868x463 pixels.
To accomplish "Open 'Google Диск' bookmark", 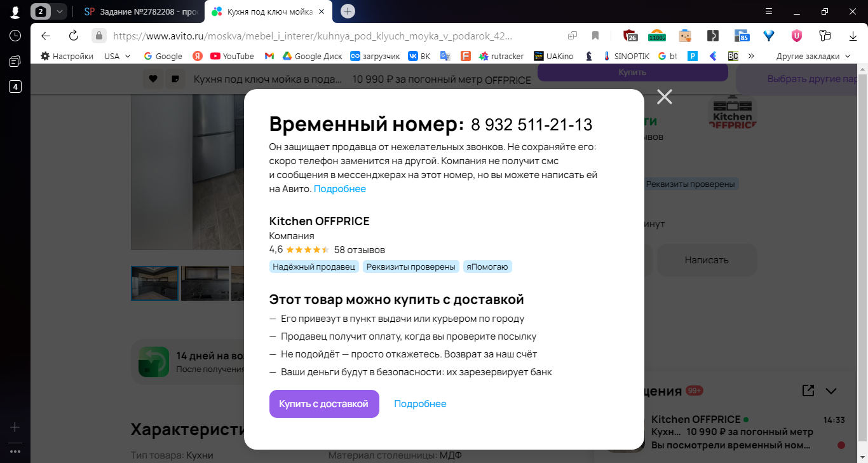I will (313, 56).
